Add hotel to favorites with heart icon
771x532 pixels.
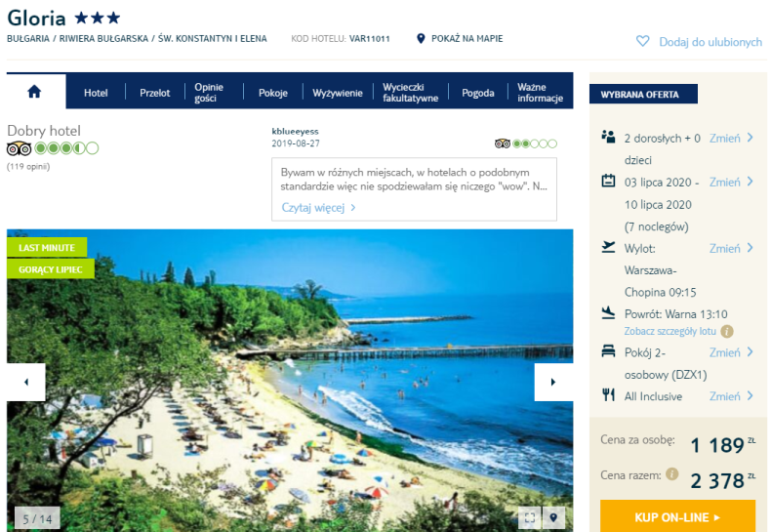[643, 41]
